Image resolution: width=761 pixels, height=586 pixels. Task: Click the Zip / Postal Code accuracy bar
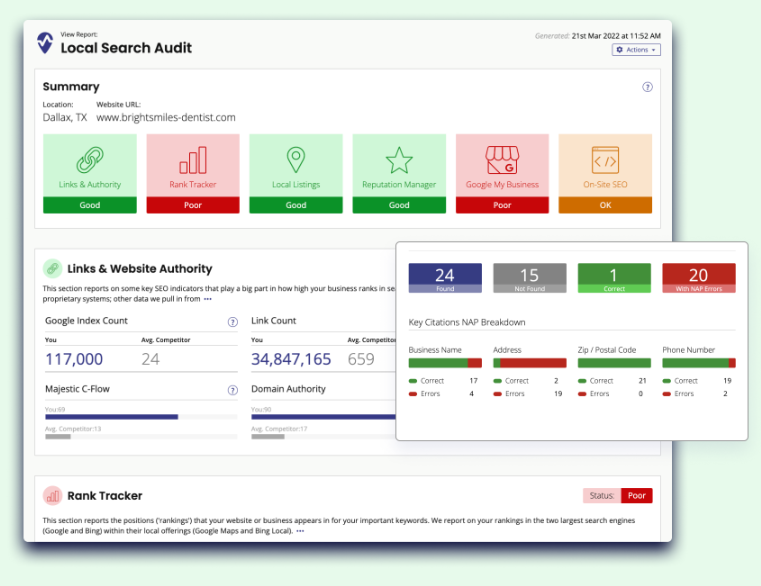614,363
